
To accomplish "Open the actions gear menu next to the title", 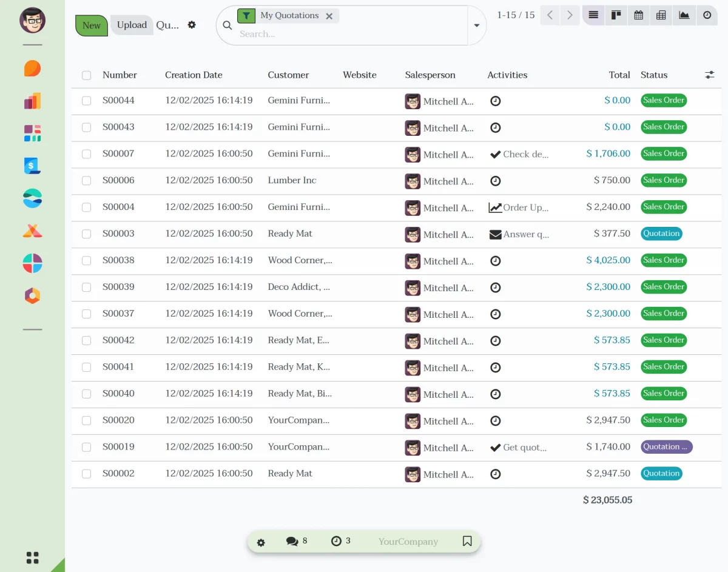I will point(192,25).
